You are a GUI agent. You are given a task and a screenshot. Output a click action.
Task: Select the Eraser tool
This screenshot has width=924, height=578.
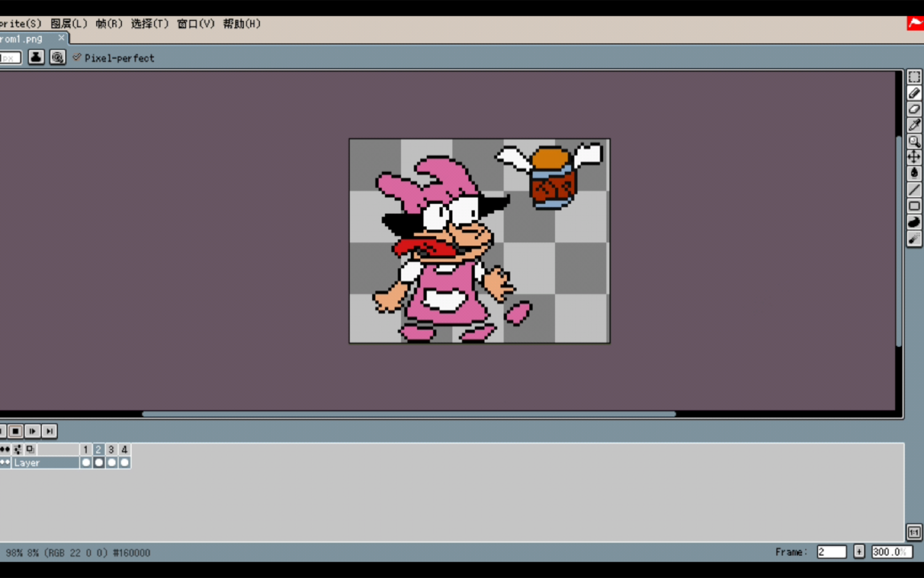[x=914, y=109]
